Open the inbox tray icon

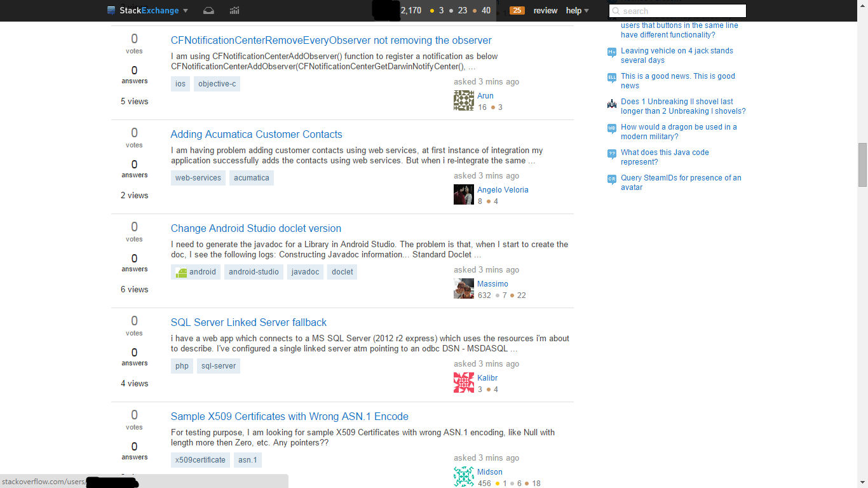click(x=208, y=10)
